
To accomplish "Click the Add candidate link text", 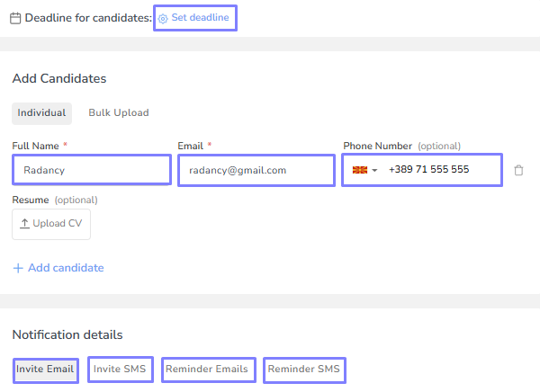I will coord(66,268).
